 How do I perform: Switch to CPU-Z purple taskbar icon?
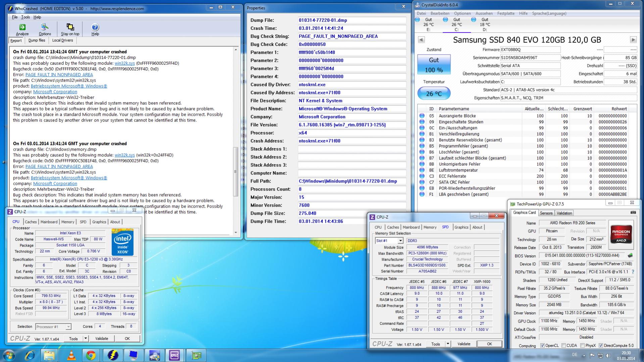coord(175,355)
